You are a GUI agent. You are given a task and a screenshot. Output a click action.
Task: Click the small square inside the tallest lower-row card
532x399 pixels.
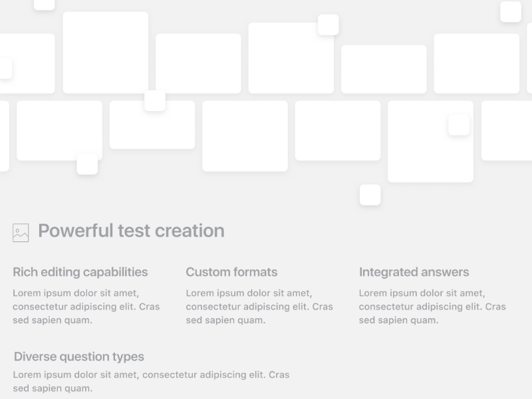pos(459,124)
